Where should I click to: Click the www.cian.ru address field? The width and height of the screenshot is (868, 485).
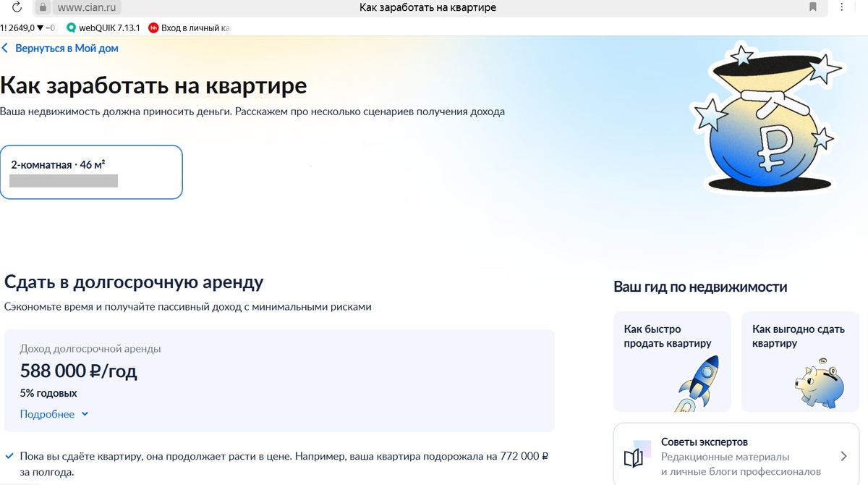(87, 8)
